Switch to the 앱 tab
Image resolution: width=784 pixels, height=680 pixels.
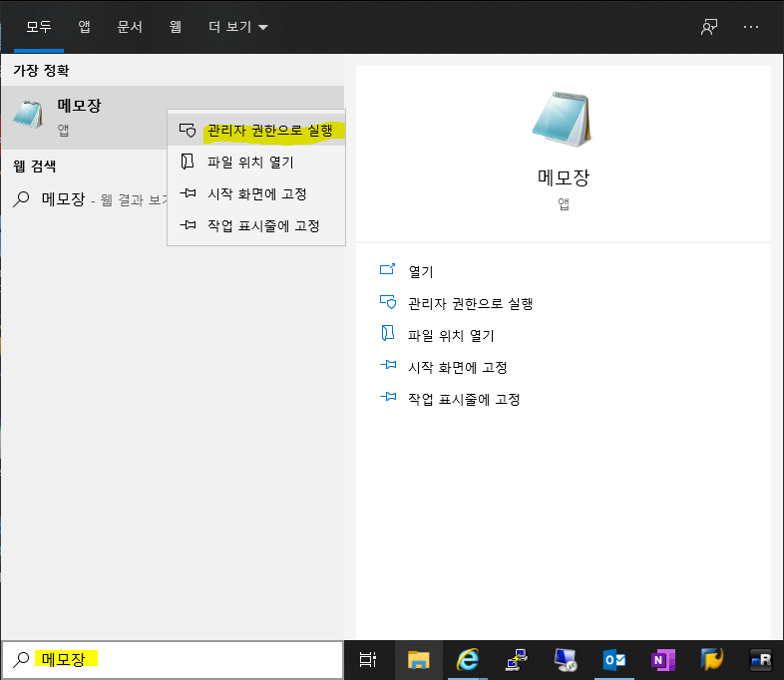click(84, 27)
